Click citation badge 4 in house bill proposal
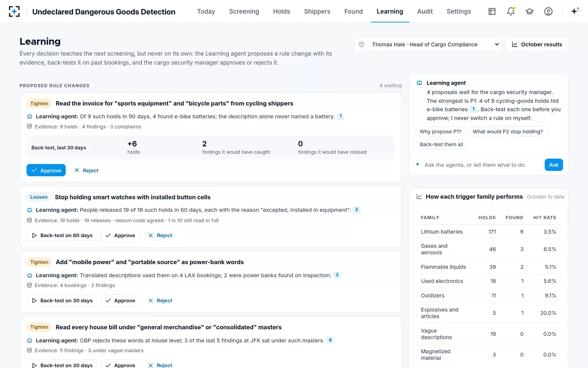Viewport: 588px width, 368px height. [x=330, y=340]
